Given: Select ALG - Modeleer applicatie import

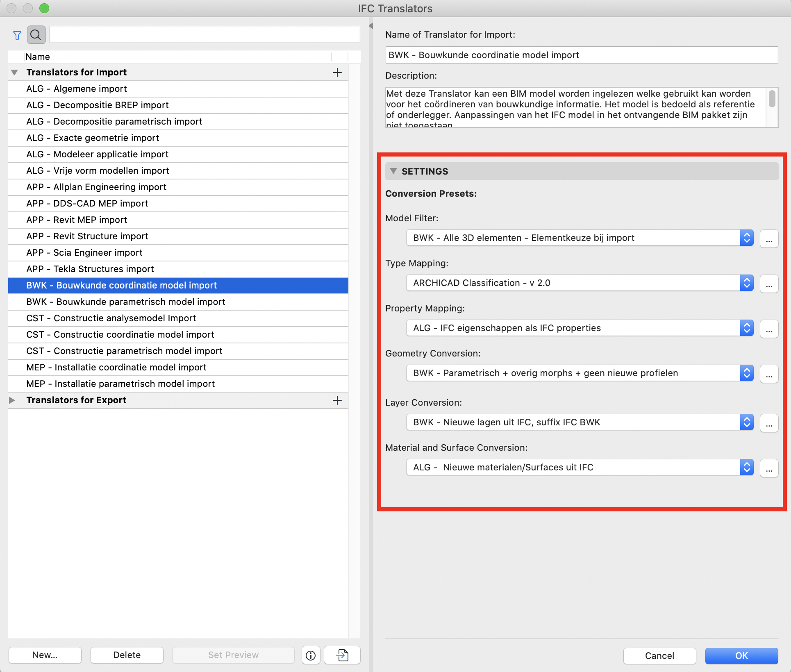Looking at the screenshot, I should pos(178,154).
